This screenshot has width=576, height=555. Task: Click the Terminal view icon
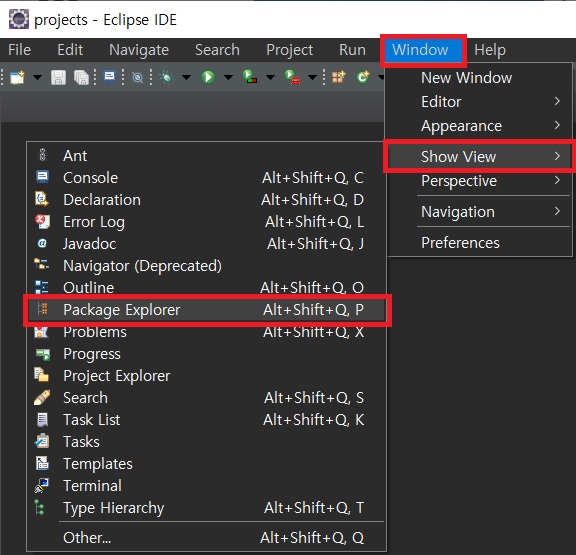(42, 486)
